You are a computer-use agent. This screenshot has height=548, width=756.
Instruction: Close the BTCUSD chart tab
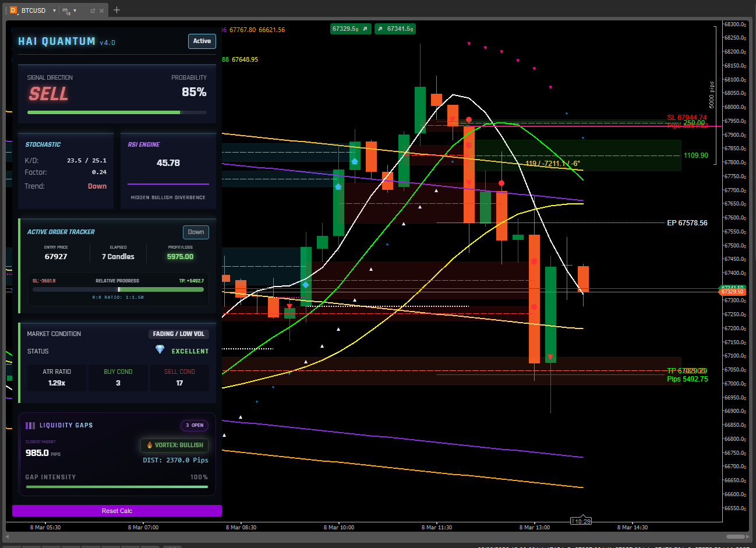click(102, 10)
